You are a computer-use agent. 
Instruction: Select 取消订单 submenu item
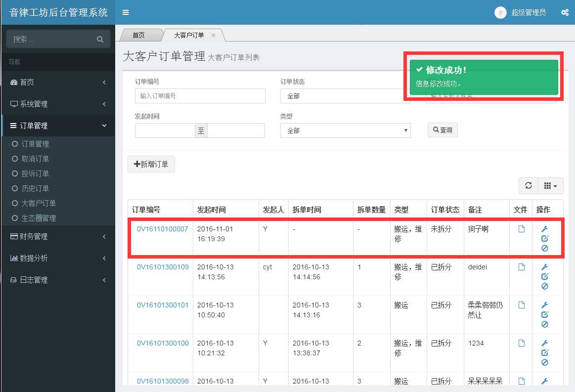coord(35,159)
